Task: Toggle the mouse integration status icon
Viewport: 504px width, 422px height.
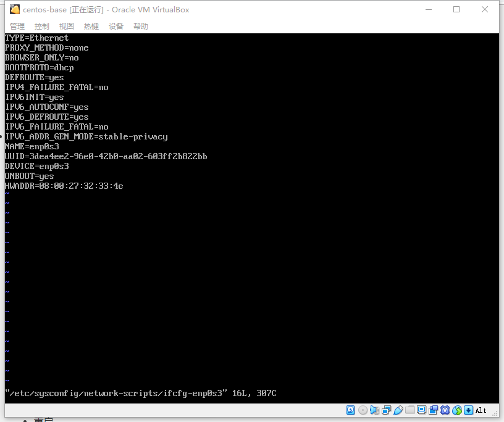Action: [x=456, y=410]
